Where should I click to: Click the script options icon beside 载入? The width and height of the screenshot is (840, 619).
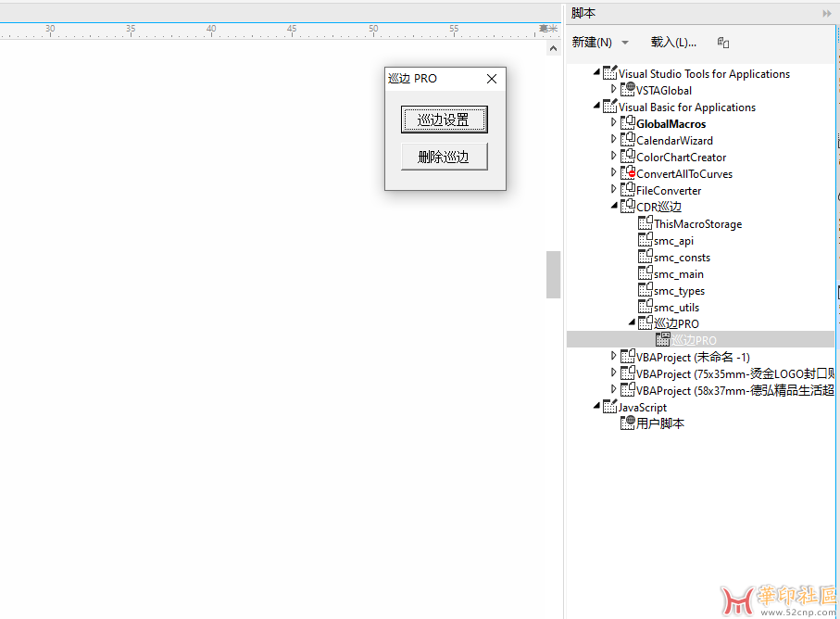pyautogui.click(x=724, y=43)
